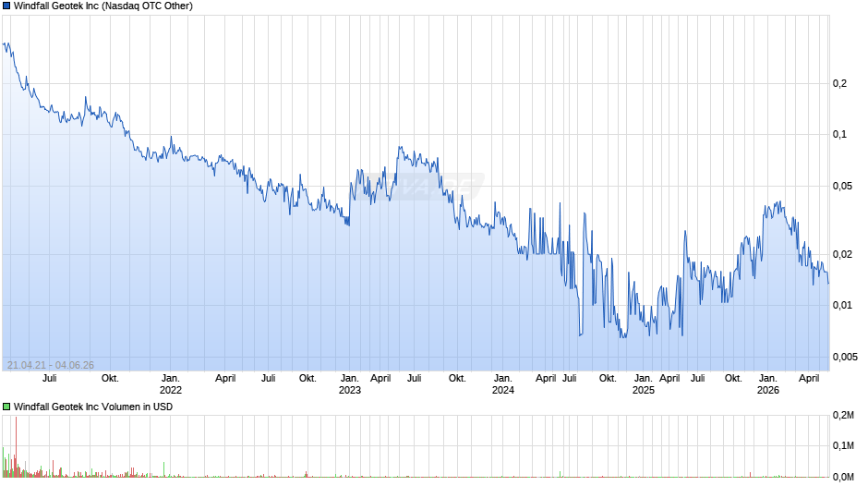Click the 'April' label before the 2026 chart end

click(x=809, y=379)
